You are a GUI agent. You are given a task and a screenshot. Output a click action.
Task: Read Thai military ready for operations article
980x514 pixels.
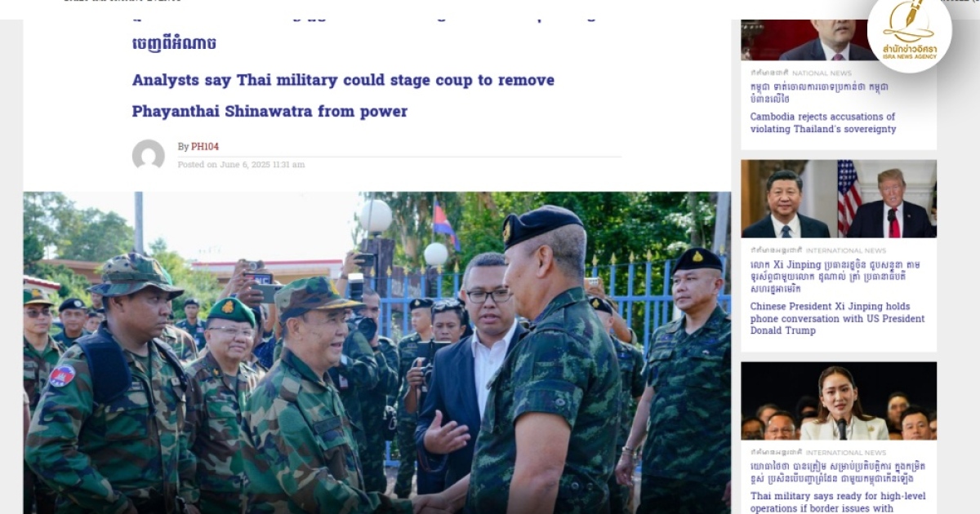(838, 502)
